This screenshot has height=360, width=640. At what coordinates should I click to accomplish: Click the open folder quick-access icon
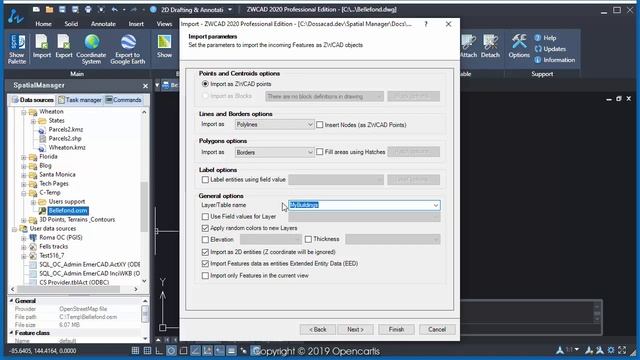(x=49, y=9)
